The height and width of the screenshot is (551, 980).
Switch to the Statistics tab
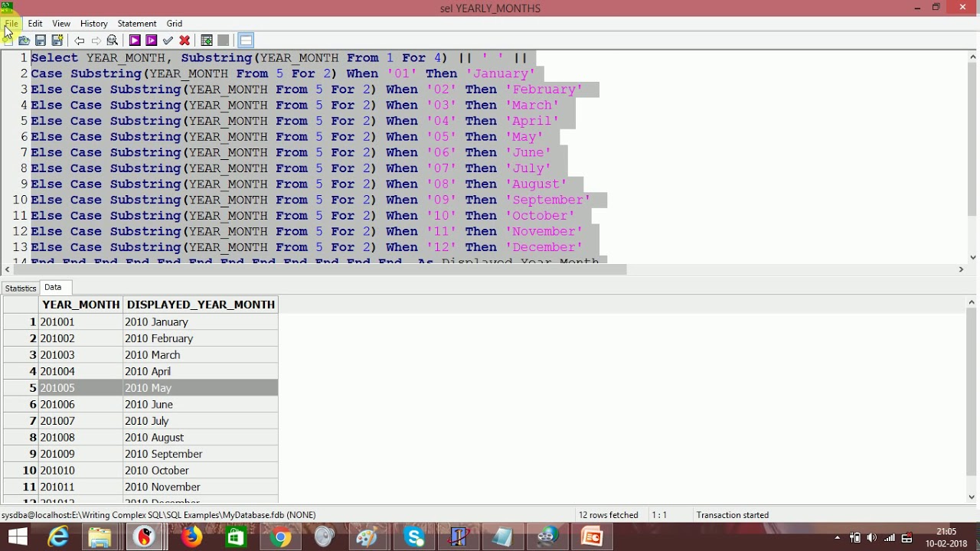tap(21, 288)
